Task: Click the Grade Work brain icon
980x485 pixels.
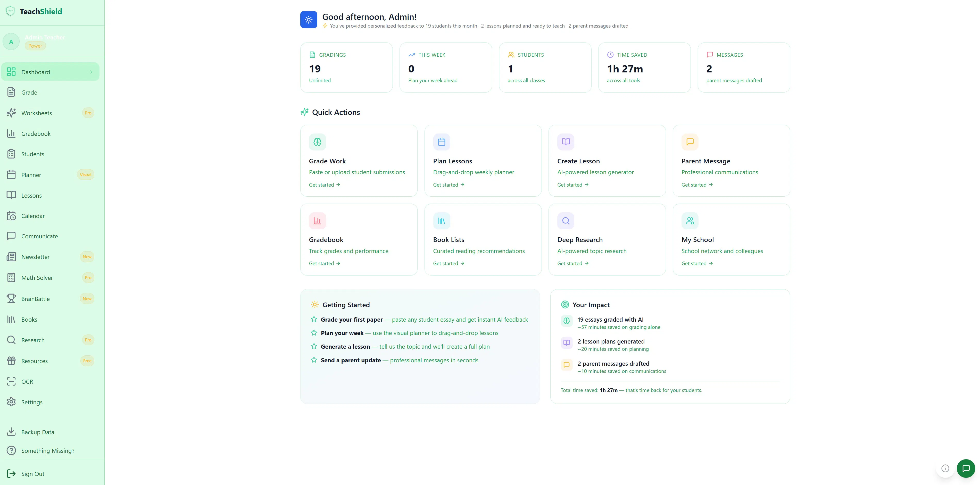Action: pos(317,142)
